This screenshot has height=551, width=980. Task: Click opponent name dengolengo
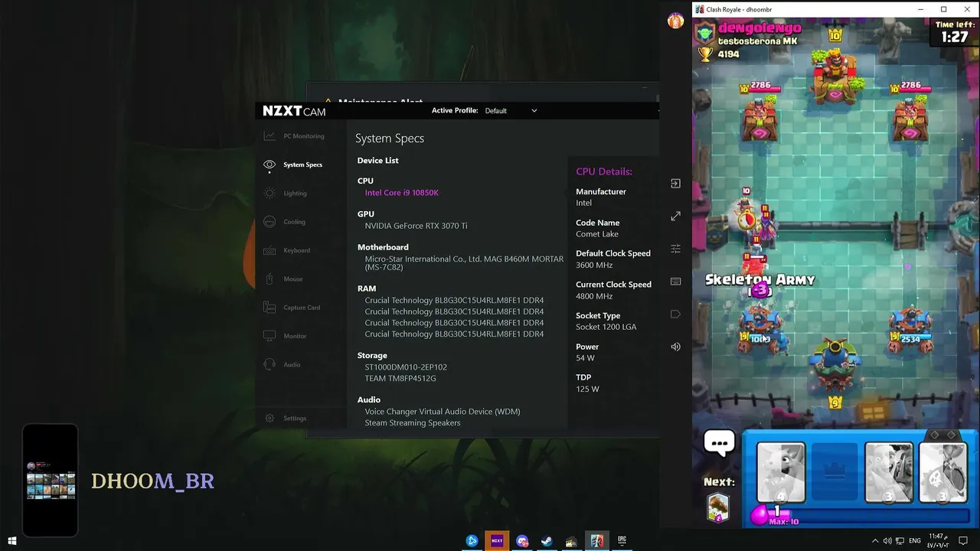[x=759, y=29]
